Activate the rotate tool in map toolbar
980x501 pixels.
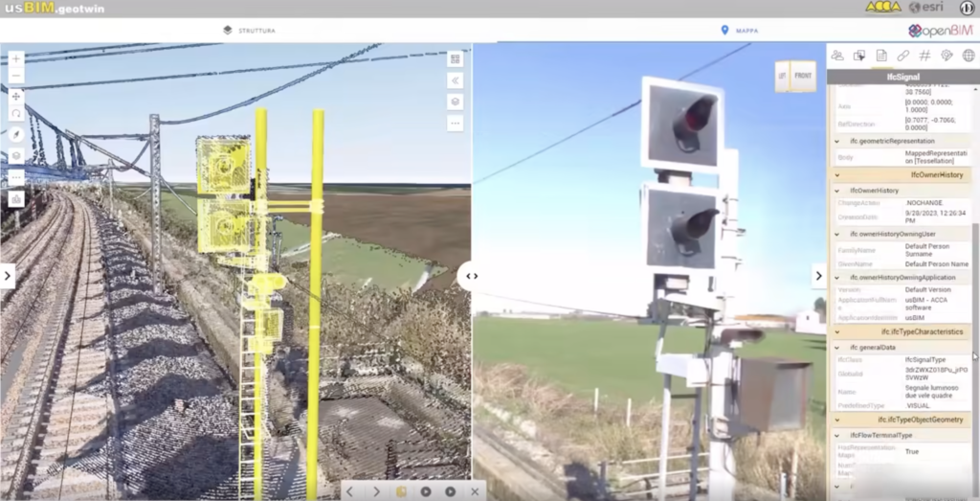16,113
